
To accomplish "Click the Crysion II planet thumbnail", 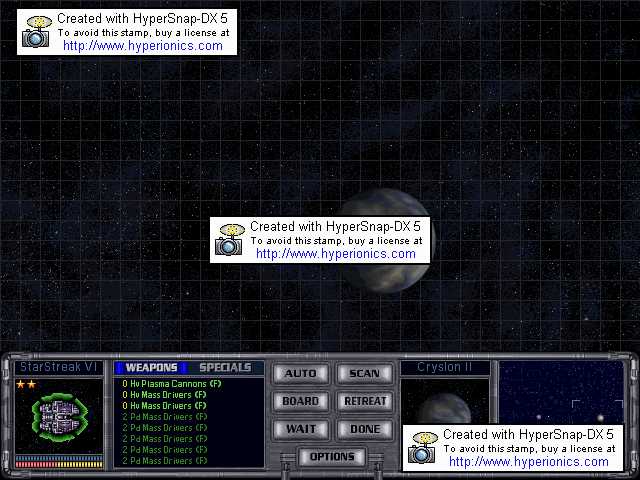I will (x=430, y=400).
